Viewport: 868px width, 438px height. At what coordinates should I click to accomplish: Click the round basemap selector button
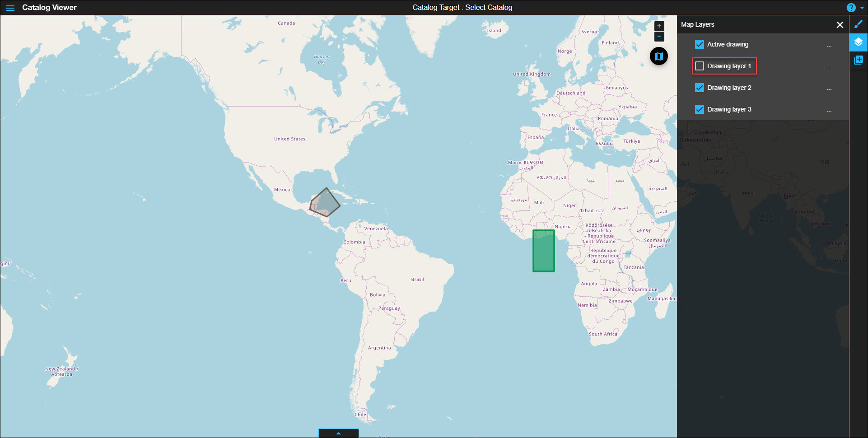658,56
